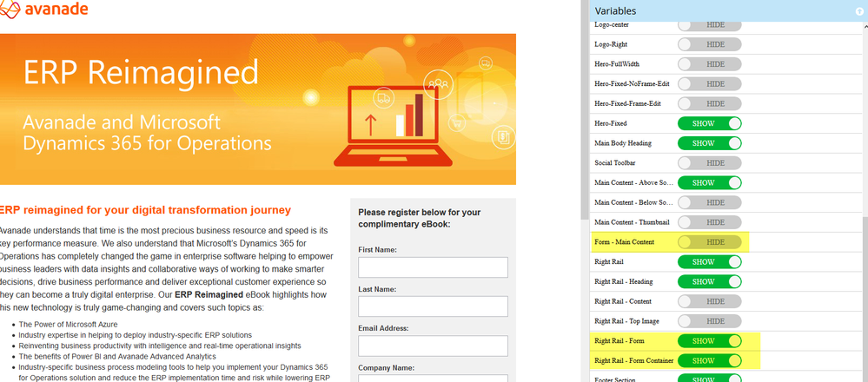Show Main Content - Thumbnail toggle
The width and height of the screenshot is (868, 382).
point(709,222)
